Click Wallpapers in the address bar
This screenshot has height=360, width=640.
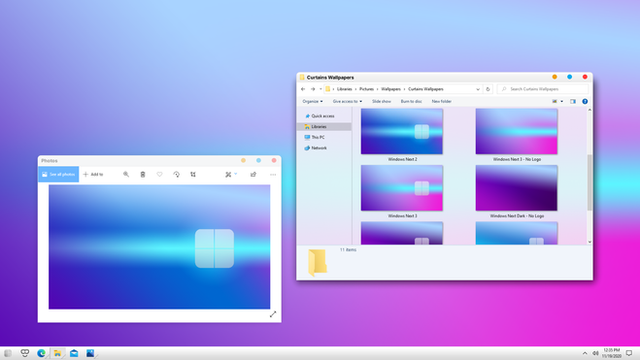[x=391, y=89]
